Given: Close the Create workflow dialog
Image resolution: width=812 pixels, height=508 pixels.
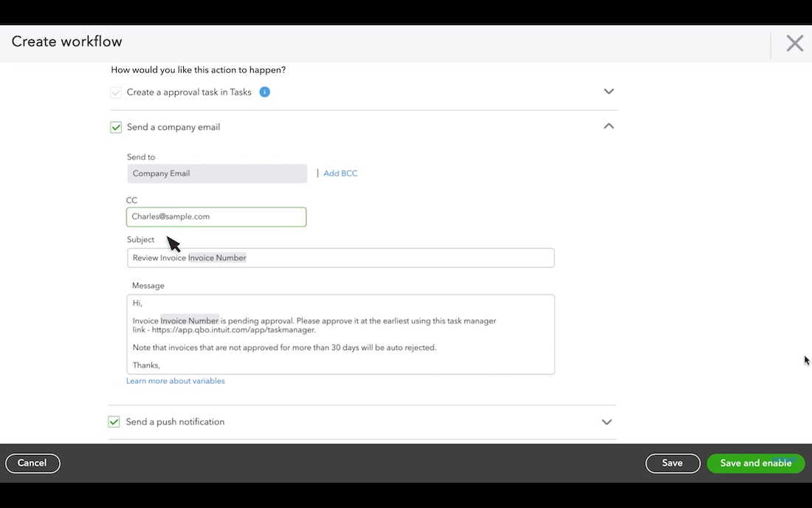Looking at the screenshot, I should click(794, 43).
